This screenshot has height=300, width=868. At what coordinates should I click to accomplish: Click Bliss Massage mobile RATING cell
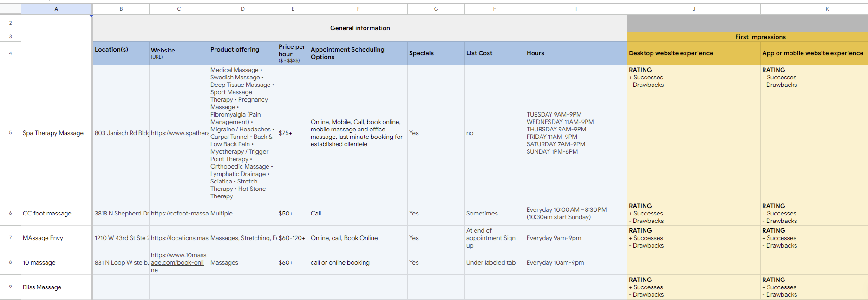tap(814, 287)
